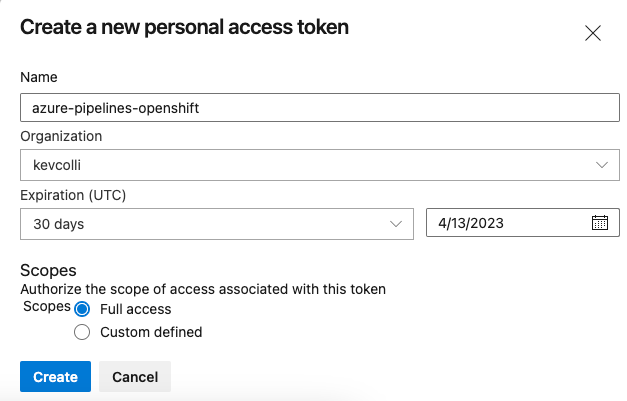Click the Name field label

coord(39,77)
